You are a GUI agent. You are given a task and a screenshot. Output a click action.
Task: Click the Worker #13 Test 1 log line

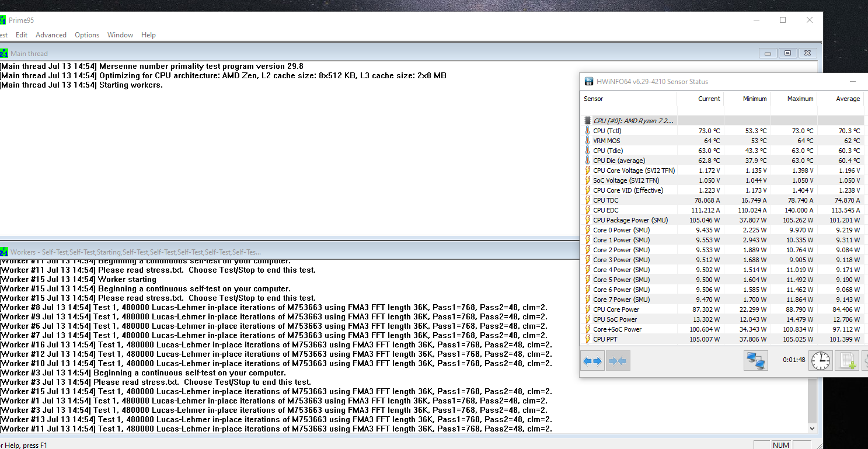point(276,419)
